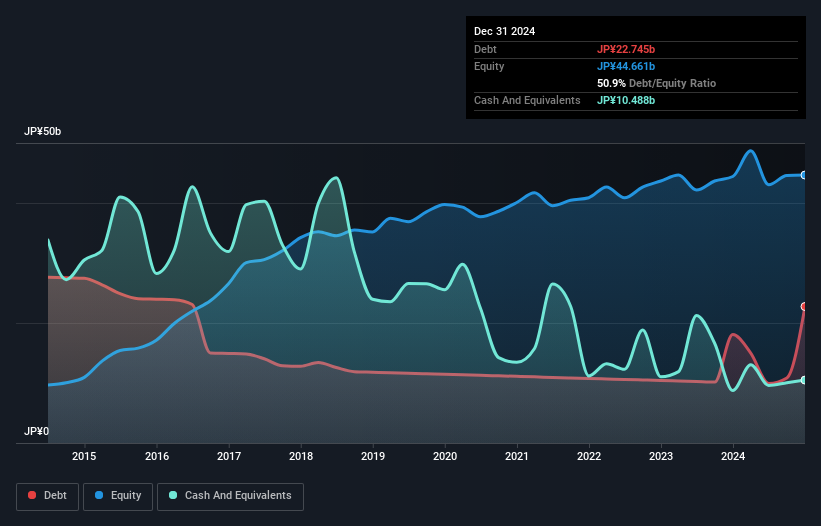Click the 2019 x-axis label
821x526 pixels.
pyautogui.click(x=373, y=456)
